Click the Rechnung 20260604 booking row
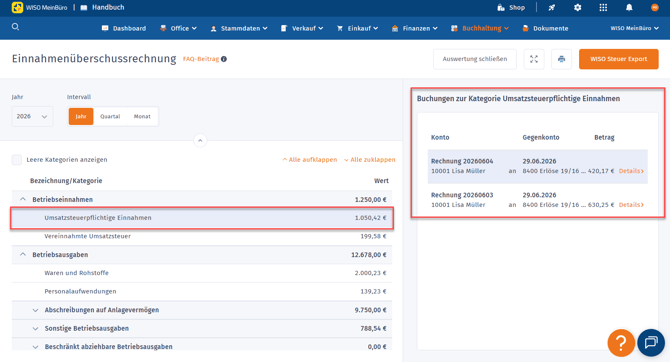Screen dimensions: 670x362 [538, 166]
